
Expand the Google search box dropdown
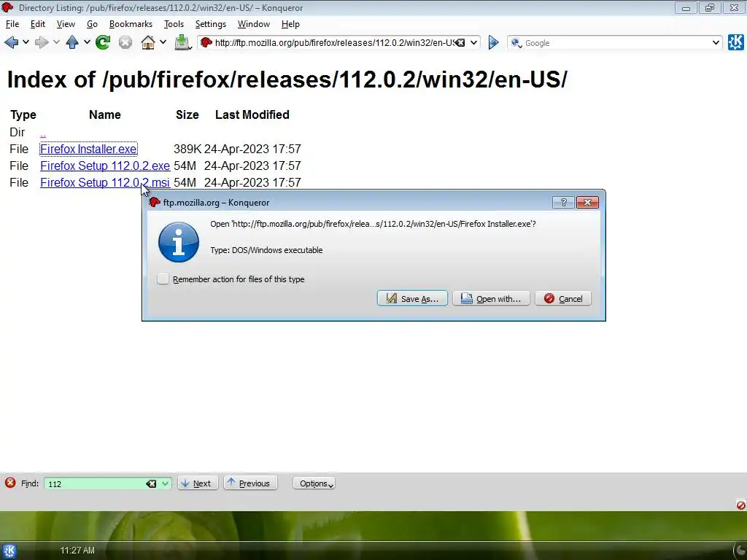pyautogui.click(x=716, y=43)
